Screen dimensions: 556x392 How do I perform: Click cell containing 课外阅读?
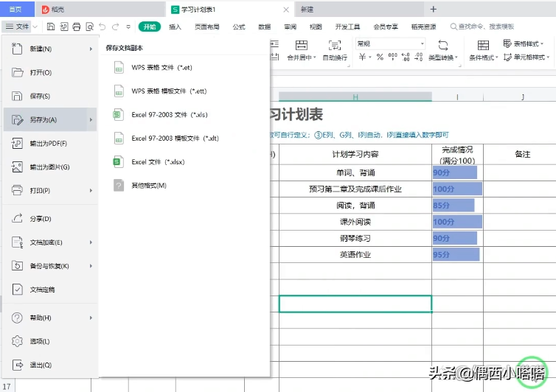(355, 222)
